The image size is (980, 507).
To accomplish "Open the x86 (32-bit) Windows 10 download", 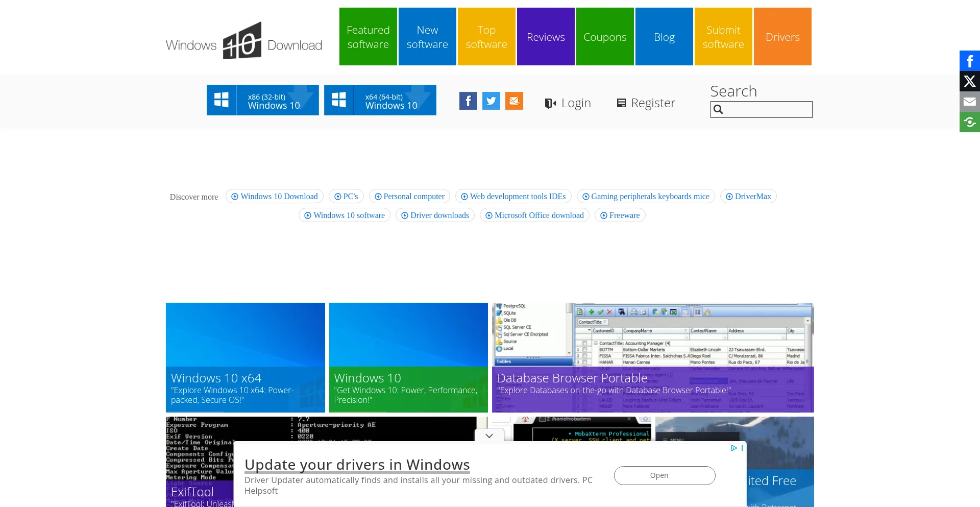I will click(x=263, y=101).
